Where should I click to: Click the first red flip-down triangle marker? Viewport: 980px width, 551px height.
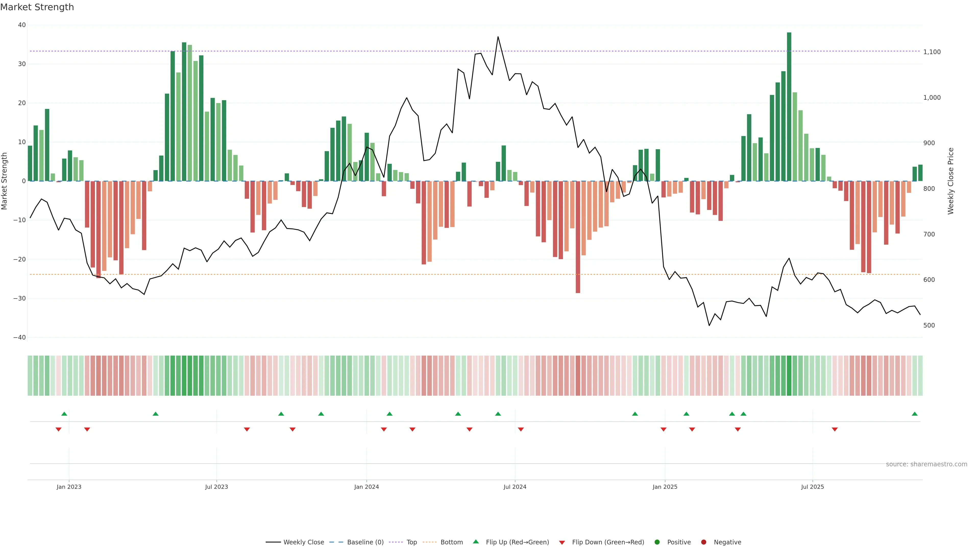point(59,429)
